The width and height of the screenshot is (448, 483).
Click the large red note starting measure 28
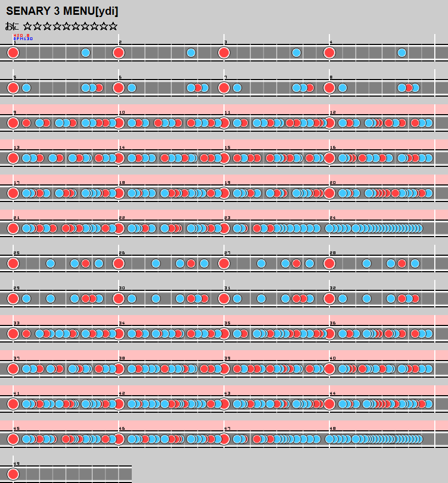pos(329,263)
